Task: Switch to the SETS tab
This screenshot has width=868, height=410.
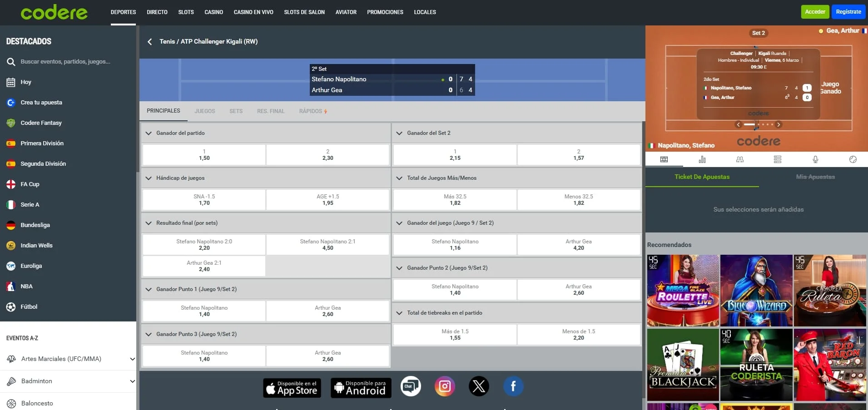Action: pyautogui.click(x=236, y=111)
